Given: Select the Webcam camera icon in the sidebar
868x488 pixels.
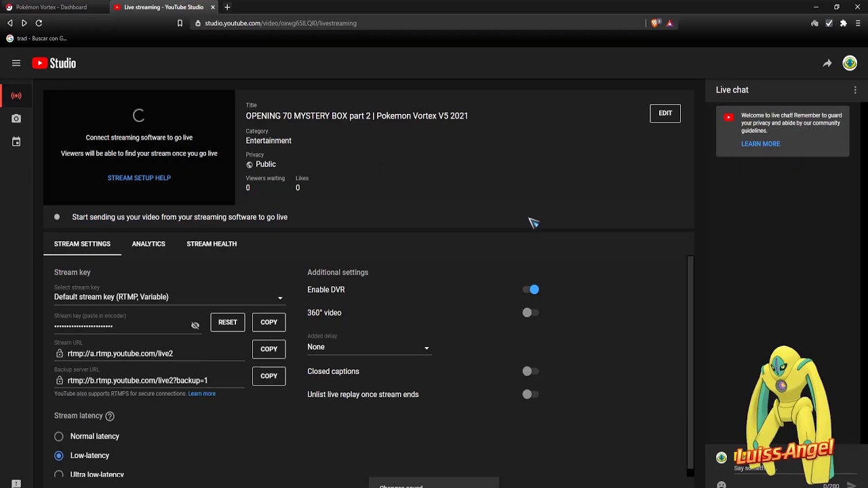Looking at the screenshot, I should tap(16, 119).
